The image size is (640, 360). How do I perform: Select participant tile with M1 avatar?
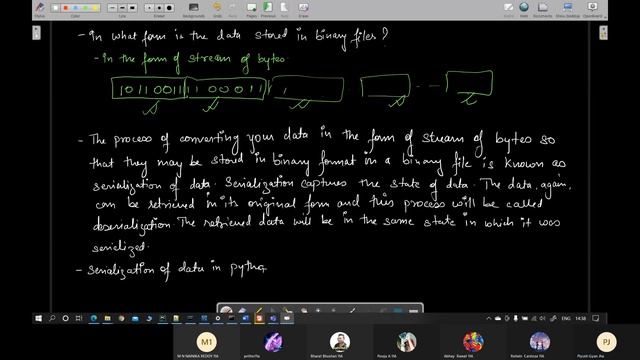[207, 342]
